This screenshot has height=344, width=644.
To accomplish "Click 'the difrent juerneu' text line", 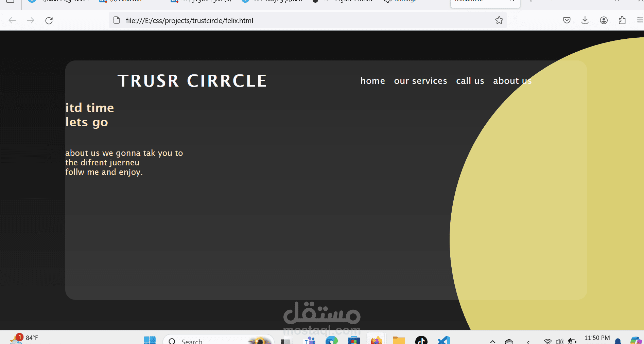I will pyautogui.click(x=102, y=163).
